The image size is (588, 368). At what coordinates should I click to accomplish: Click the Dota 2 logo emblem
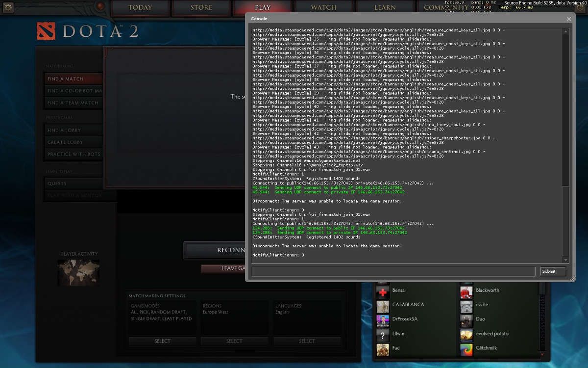click(47, 31)
